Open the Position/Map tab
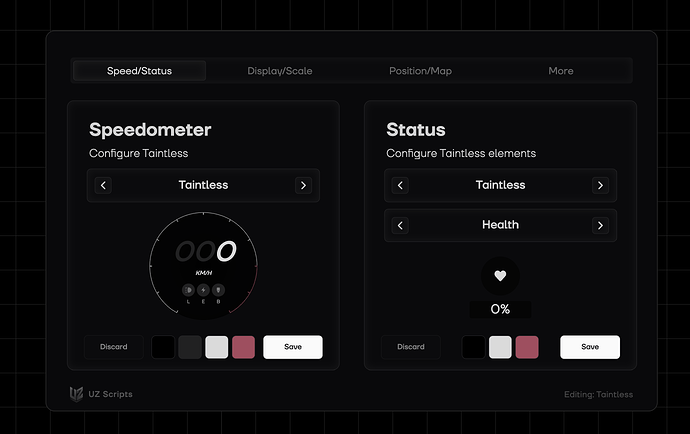 pos(420,71)
